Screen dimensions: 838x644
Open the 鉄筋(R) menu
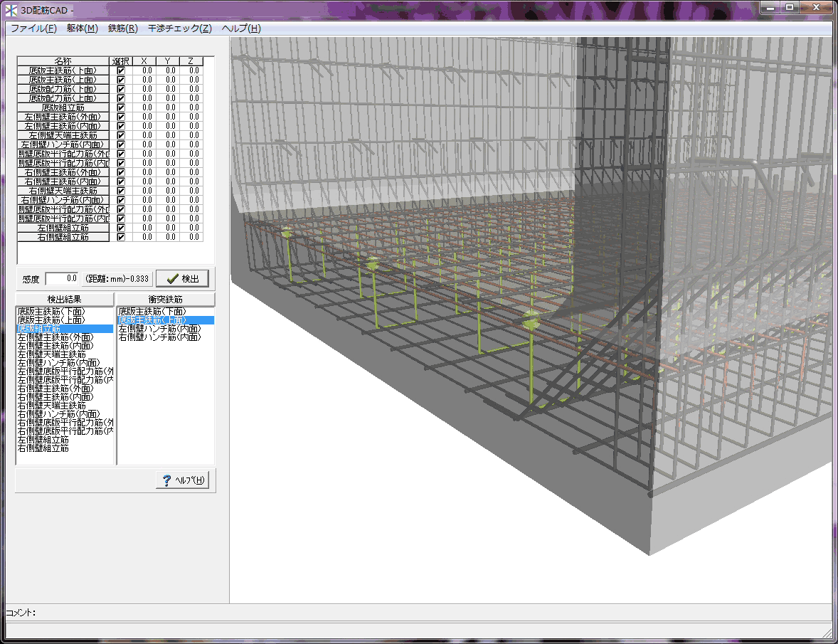point(123,28)
